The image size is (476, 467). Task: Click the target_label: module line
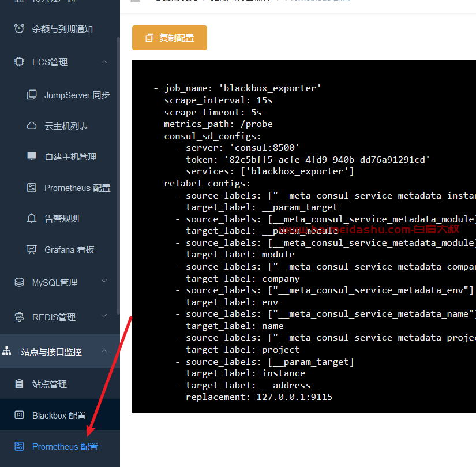(x=240, y=255)
